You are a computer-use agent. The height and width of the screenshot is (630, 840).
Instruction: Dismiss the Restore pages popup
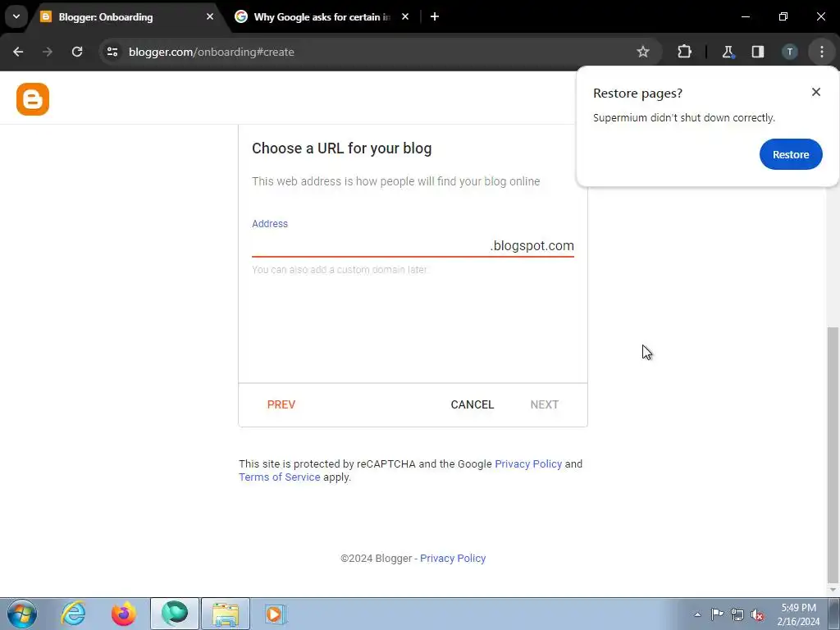(816, 92)
